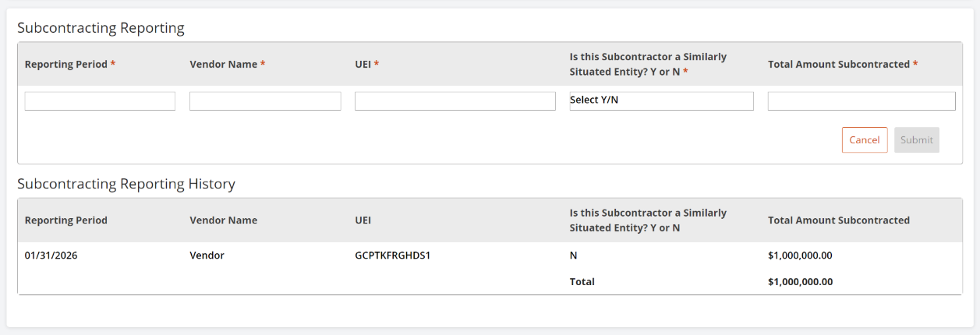Open the Select Y/N dropdown
Screen dimensions: 980x335
[x=661, y=101]
